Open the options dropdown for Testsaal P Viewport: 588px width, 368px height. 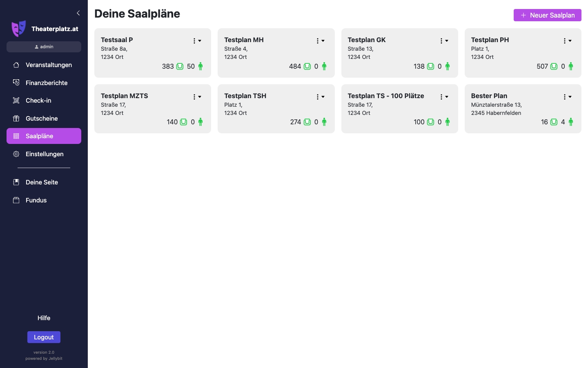click(197, 41)
